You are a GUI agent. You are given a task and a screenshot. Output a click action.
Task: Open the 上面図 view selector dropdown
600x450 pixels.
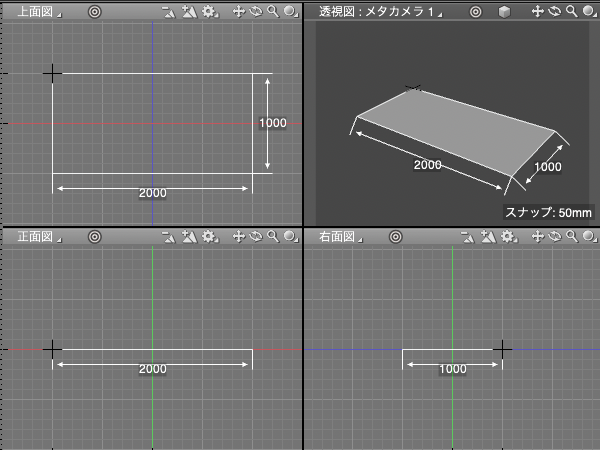[38, 12]
